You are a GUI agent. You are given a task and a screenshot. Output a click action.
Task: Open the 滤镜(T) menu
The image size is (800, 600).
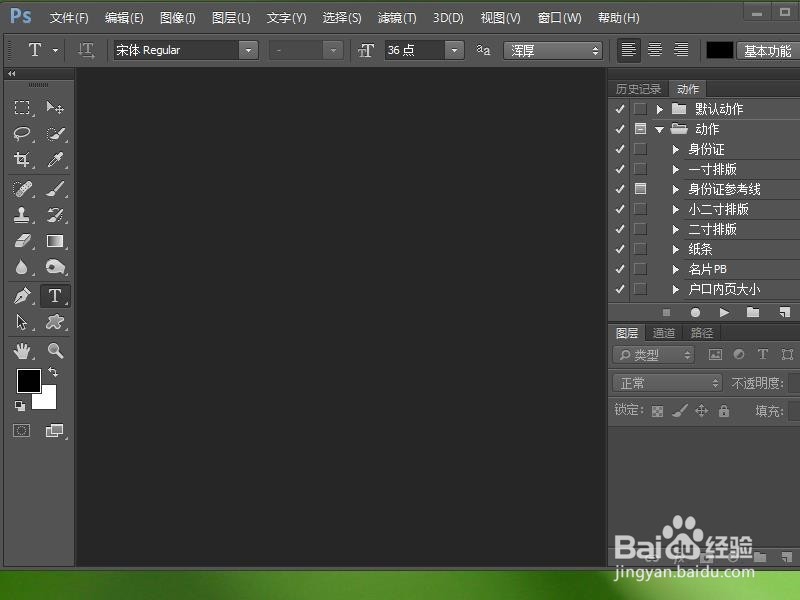(x=397, y=18)
